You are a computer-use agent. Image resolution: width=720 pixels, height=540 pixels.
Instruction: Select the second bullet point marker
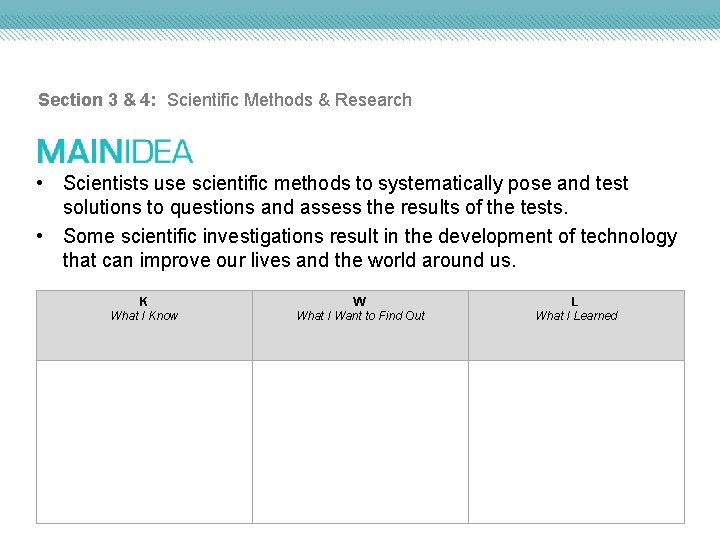40,236
